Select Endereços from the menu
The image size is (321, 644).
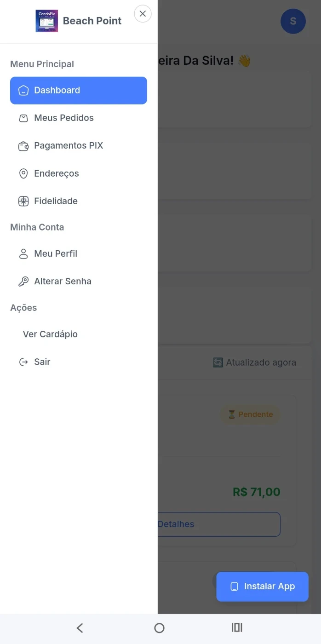57,173
